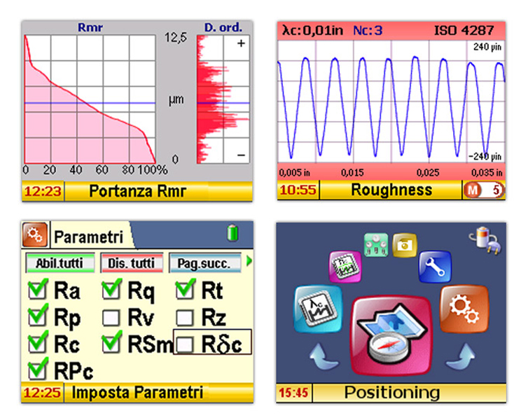Click the battery and plug power icon
Viewport: 528px width, 420px height.
coord(482,240)
